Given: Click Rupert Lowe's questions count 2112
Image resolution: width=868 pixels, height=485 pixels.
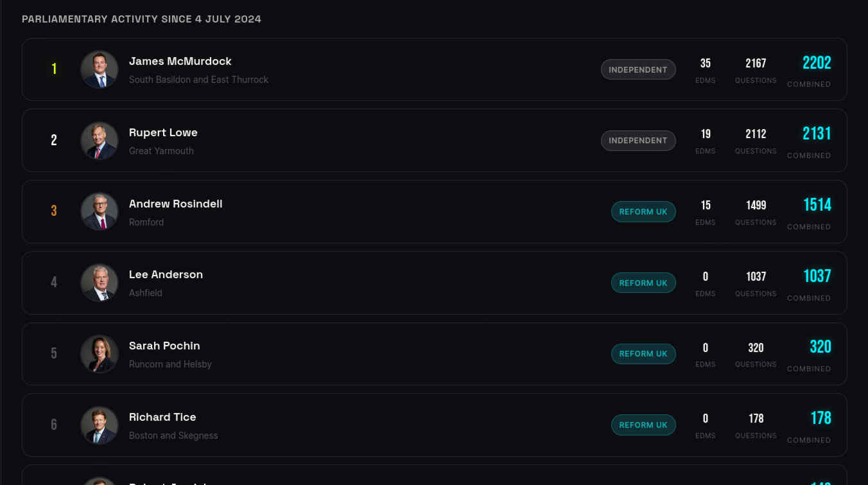Looking at the screenshot, I should 756,134.
